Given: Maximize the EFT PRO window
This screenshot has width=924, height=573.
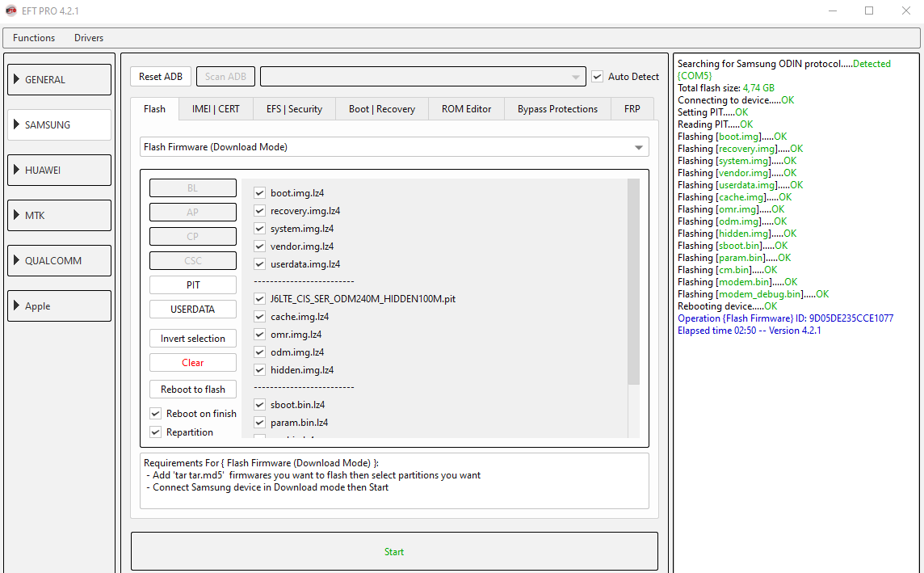Looking at the screenshot, I should click(x=869, y=11).
